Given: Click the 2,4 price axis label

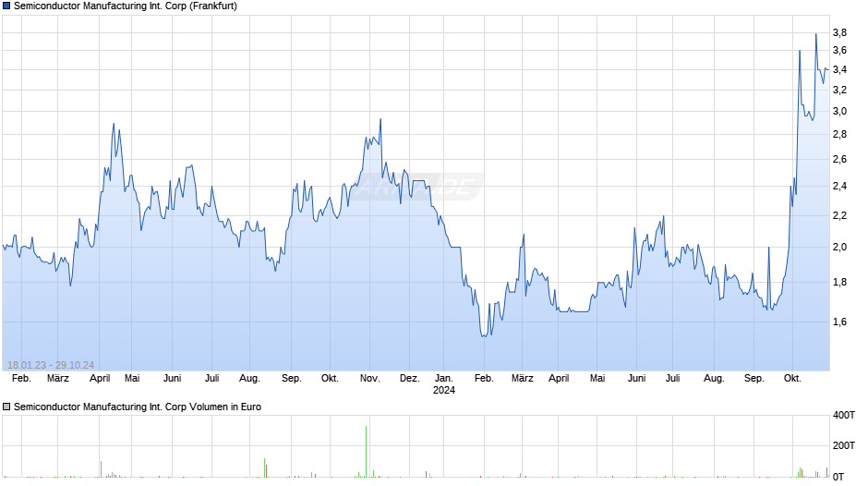Looking at the screenshot, I should pyautogui.click(x=839, y=187).
